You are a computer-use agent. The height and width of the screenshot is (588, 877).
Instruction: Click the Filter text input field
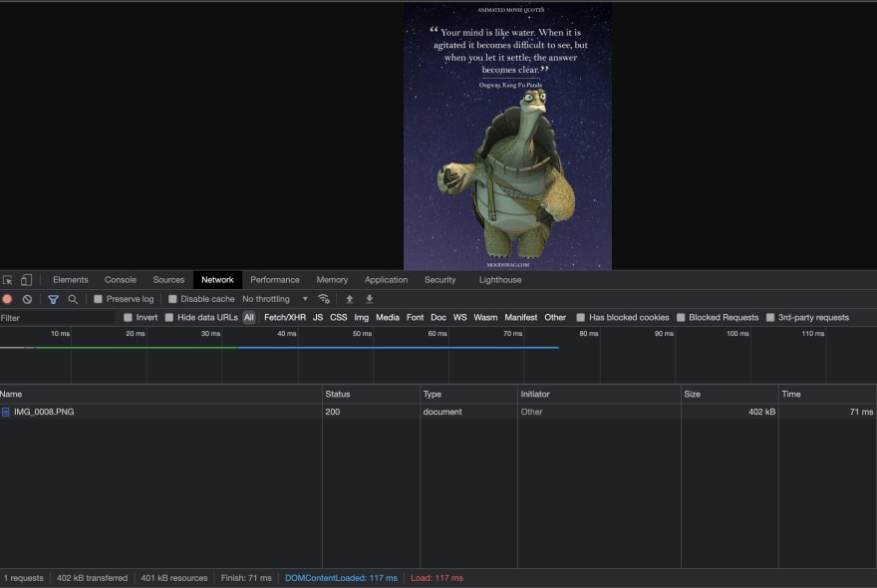coord(57,318)
